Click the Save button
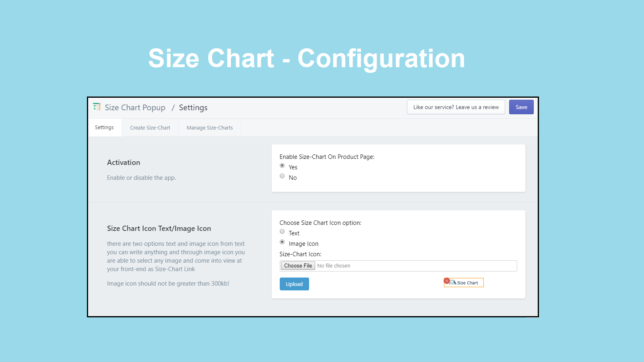 [521, 107]
